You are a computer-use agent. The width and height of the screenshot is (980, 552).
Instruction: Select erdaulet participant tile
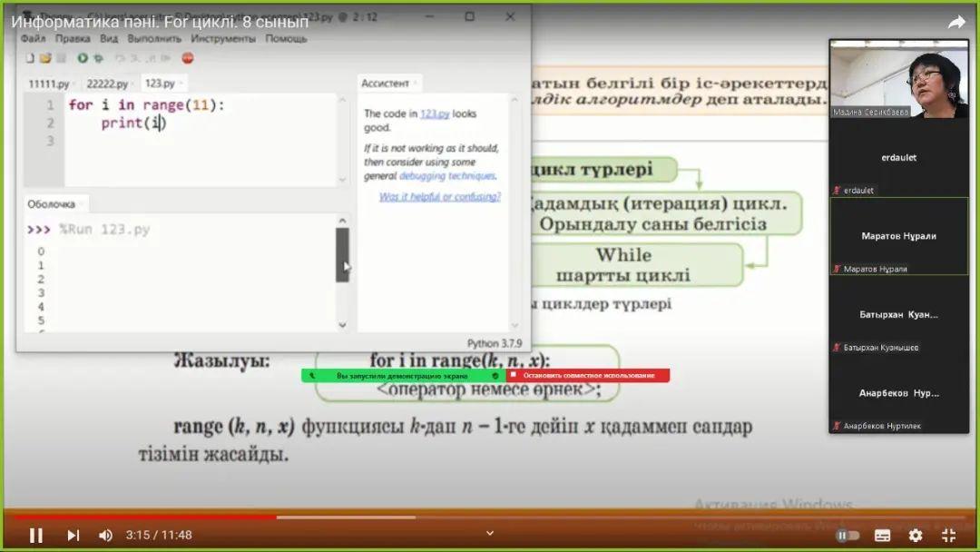click(898, 158)
